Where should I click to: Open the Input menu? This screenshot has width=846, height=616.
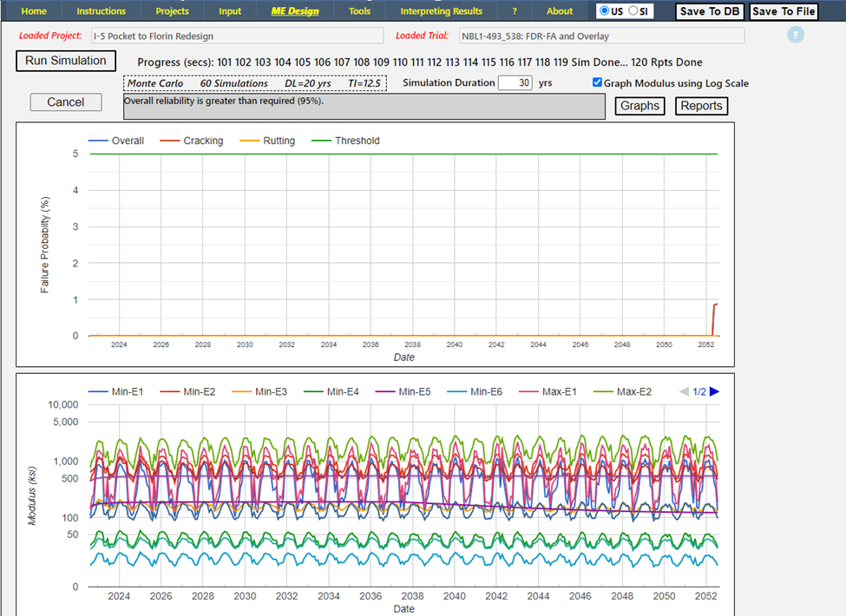(x=230, y=11)
